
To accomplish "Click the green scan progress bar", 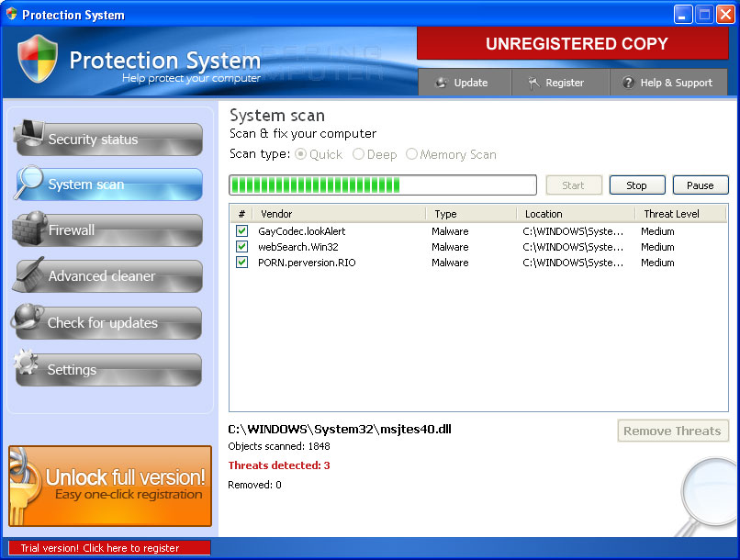I will 382,185.
